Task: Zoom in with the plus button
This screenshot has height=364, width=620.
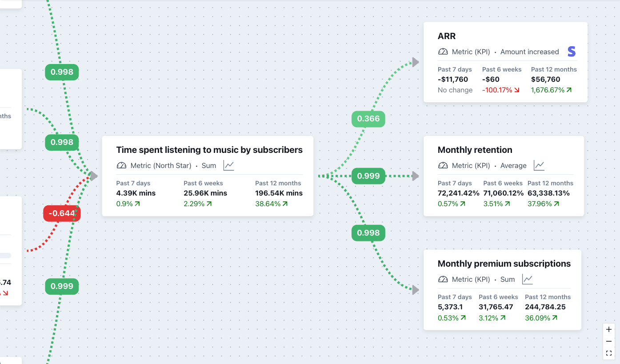Action: pos(609,330)
